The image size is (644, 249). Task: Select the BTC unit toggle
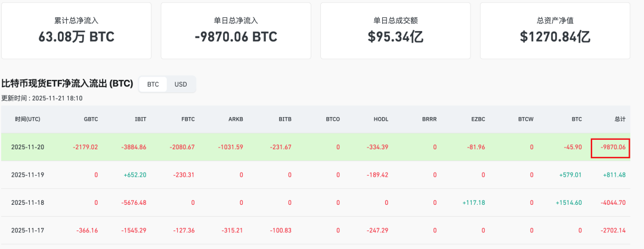point(153,84)
